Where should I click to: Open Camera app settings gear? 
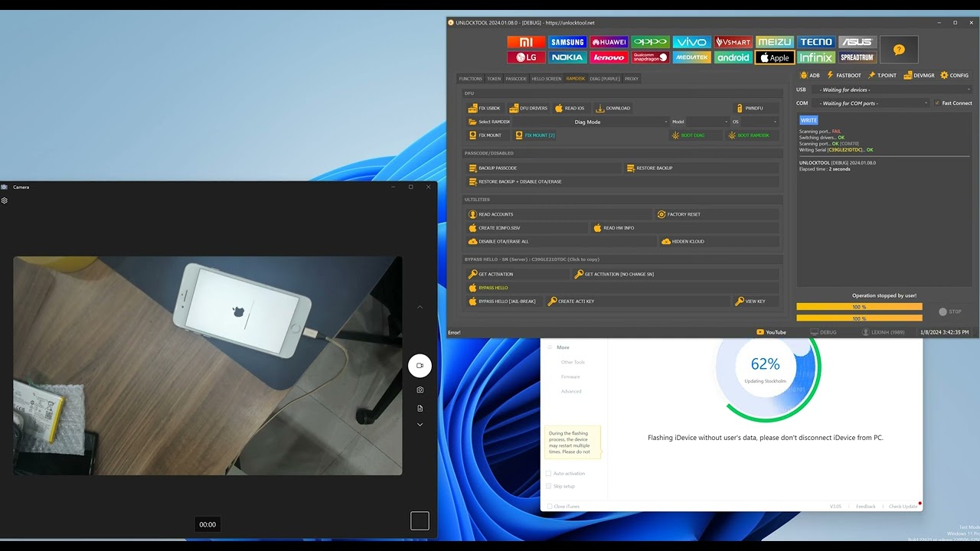[5, 201]
